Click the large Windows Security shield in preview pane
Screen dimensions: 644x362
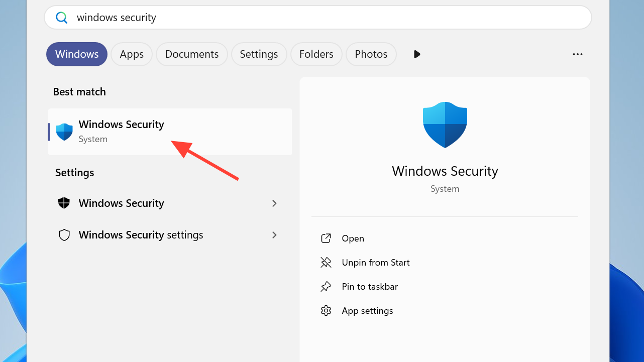(x=445, y=125)
